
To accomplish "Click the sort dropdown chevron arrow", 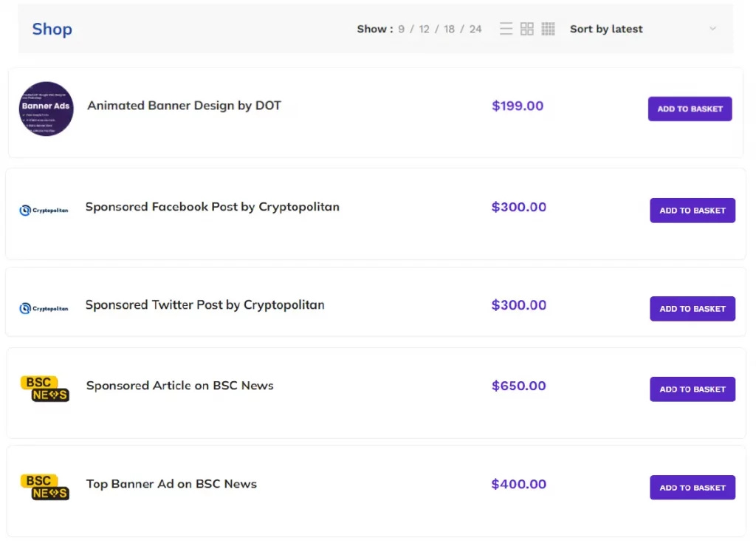I will 712,29.
